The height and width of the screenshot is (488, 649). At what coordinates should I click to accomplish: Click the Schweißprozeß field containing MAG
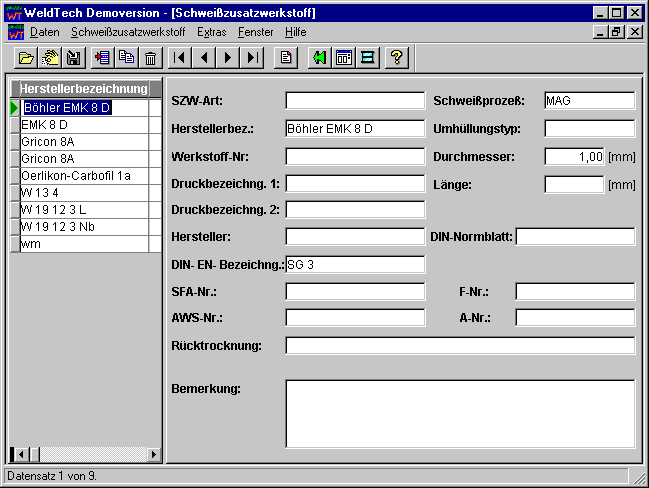tap(589, 101)
